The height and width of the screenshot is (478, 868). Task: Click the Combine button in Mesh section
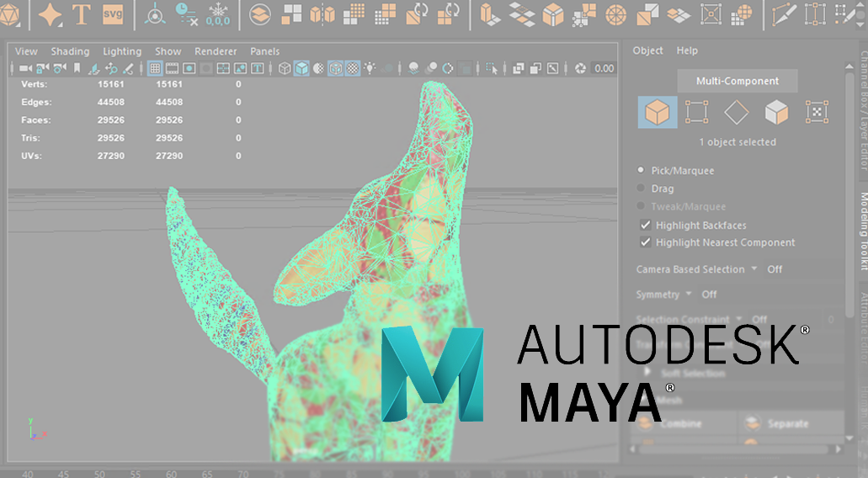(x=683, y=424)
